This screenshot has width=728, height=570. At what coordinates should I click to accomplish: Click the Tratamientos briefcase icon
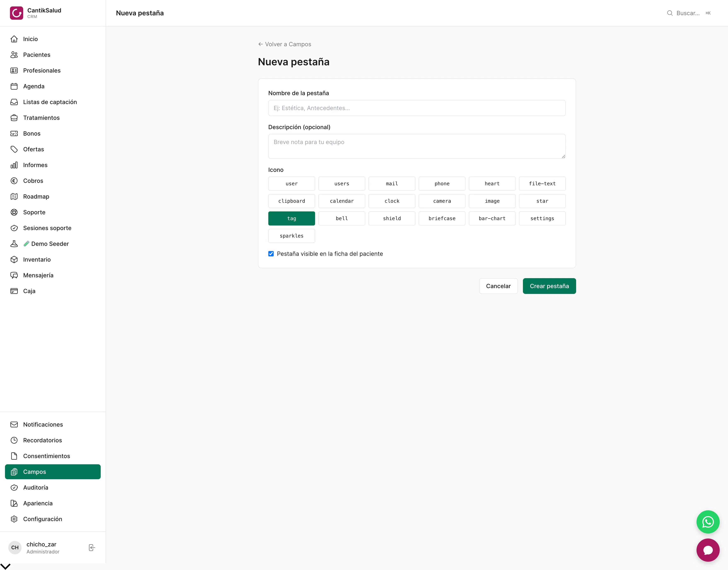[14, 118]
